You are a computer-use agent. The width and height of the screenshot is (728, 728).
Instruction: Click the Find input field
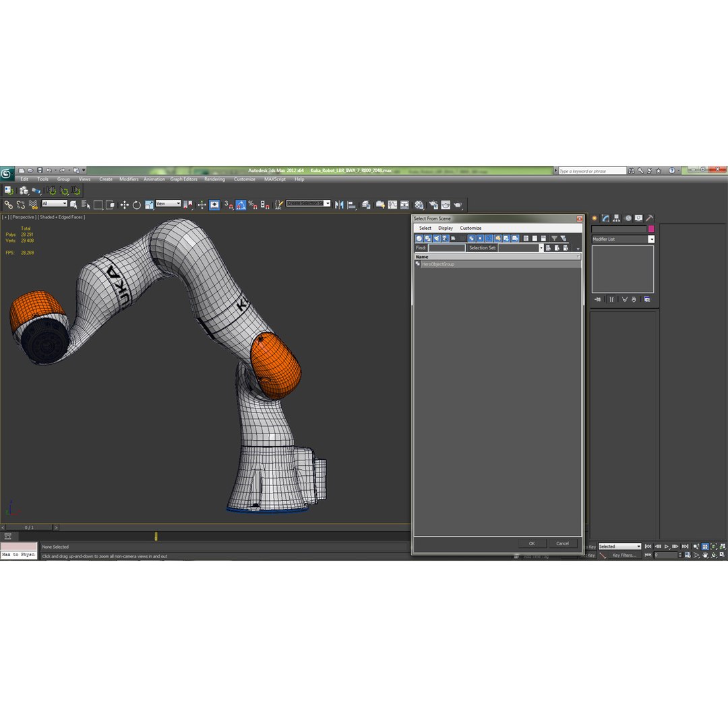tap(446, 248)
